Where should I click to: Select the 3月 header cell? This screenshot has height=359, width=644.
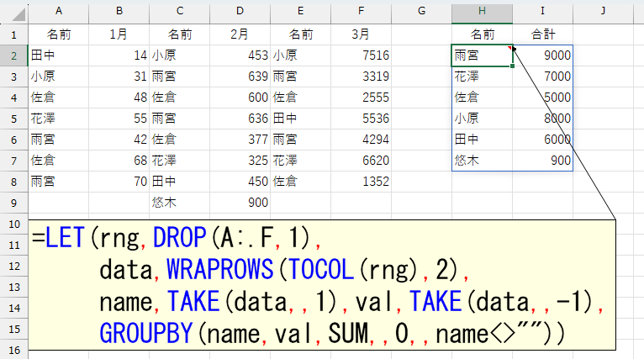tap(361, 34)
